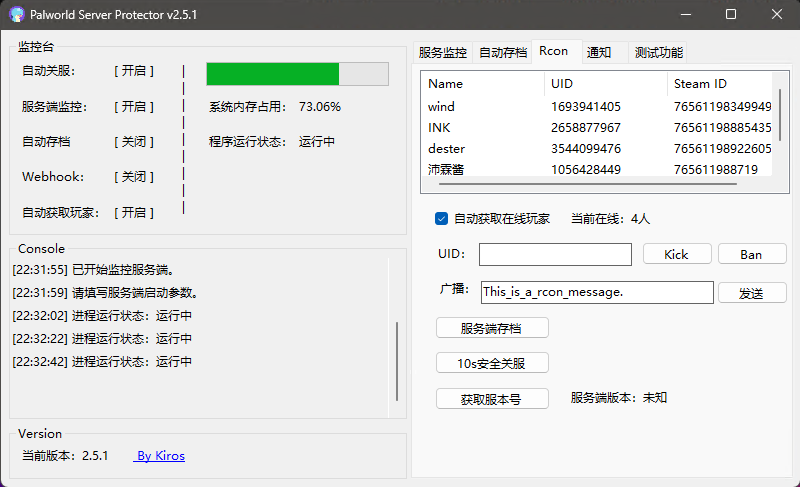Click console line at 22:32:22
800x487 pixels.
[102, 339]
